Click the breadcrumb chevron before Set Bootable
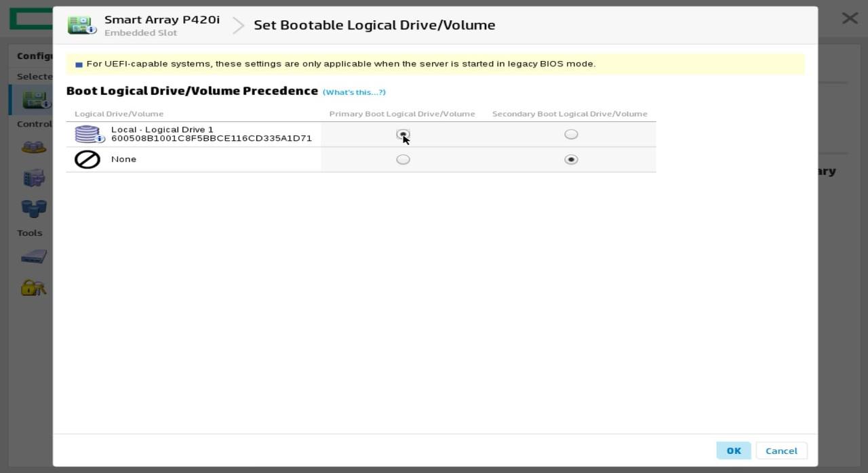 (238, 26)
